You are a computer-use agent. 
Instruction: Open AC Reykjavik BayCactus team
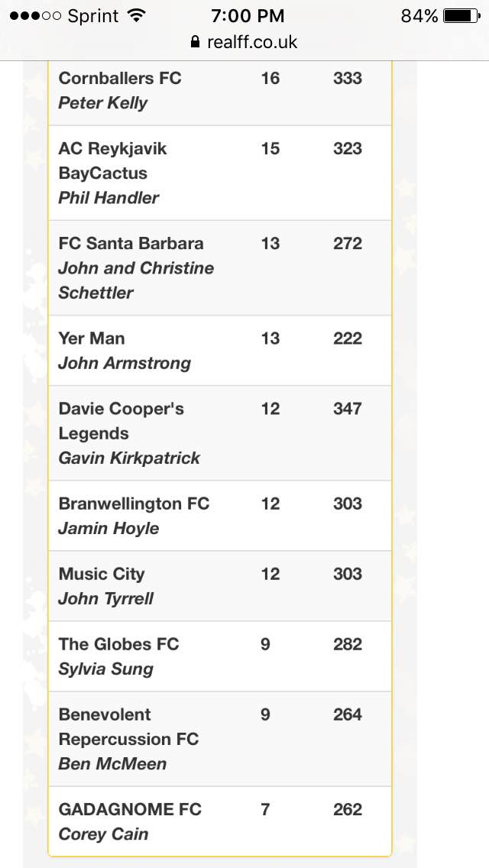pyautogui.click(x=220, y=173)
